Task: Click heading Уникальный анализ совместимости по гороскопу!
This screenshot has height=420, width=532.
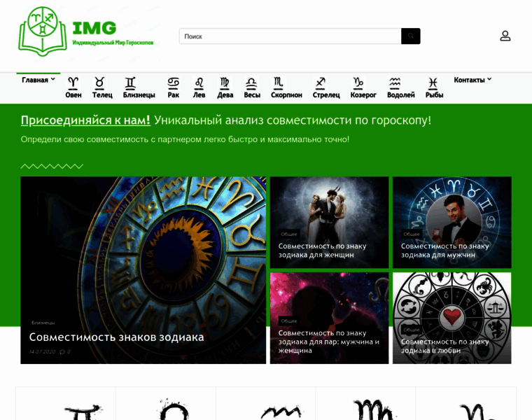Action: pyautogui.click(x=293, y=120)
